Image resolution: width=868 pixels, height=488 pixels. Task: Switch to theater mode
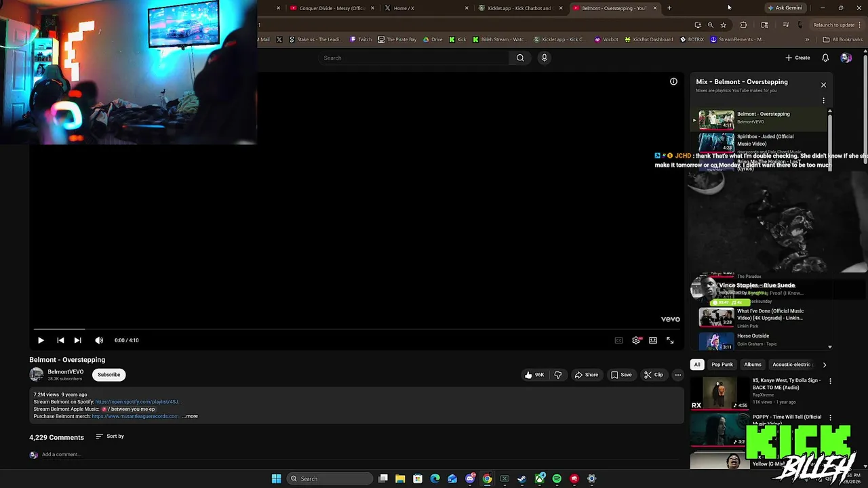point(653,340)
